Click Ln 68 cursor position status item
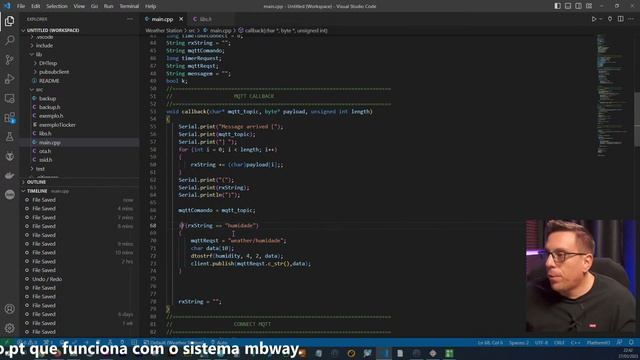640x360 pixels. click(x=490, y=342)
